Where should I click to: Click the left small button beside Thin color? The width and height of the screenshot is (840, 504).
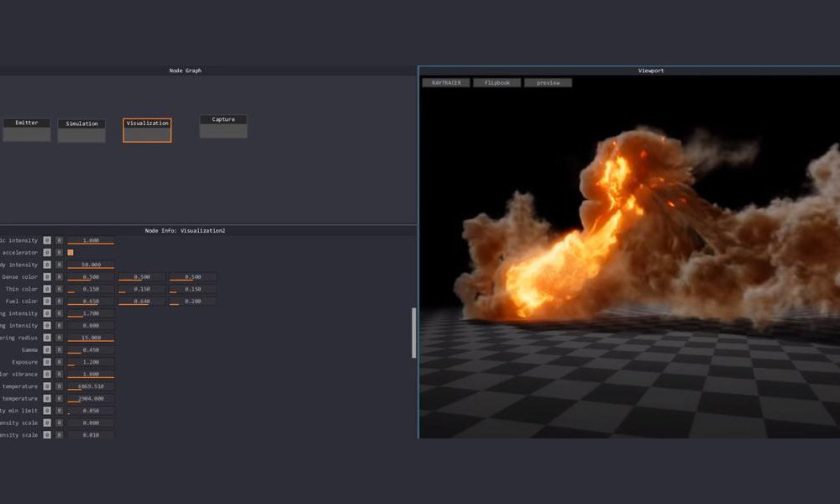coord(47,289)
